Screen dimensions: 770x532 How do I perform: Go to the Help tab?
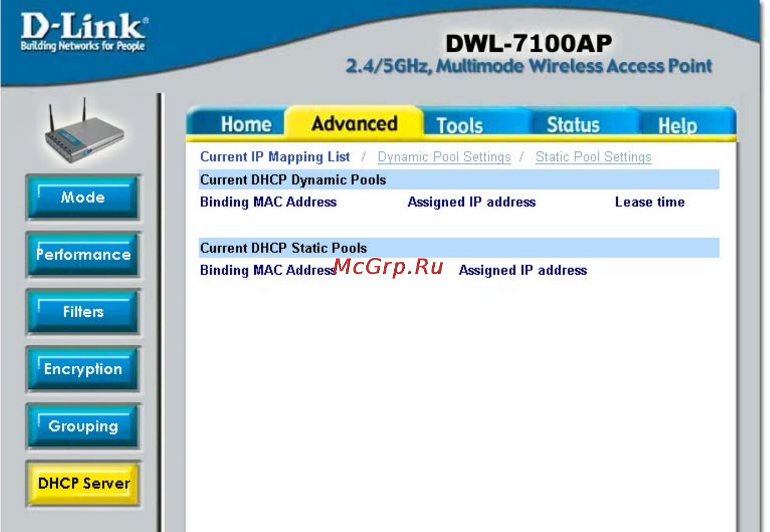678,125
